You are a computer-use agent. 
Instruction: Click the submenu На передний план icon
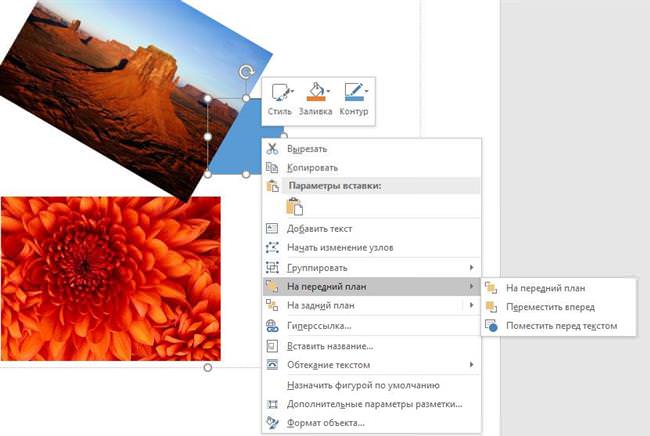(491, 288)
